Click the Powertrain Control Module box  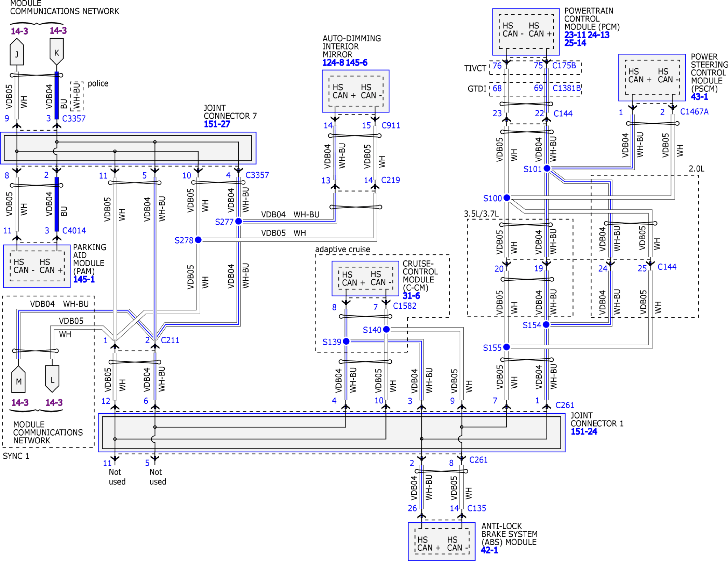click(x=526, y=31)
